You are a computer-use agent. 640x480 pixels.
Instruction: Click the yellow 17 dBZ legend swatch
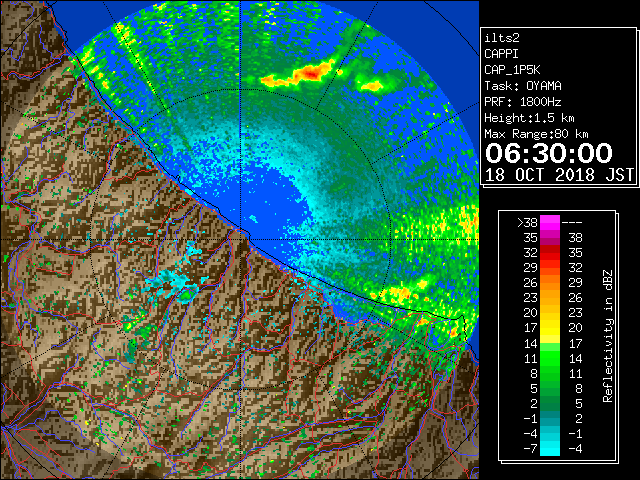click(x=550, y=328)
